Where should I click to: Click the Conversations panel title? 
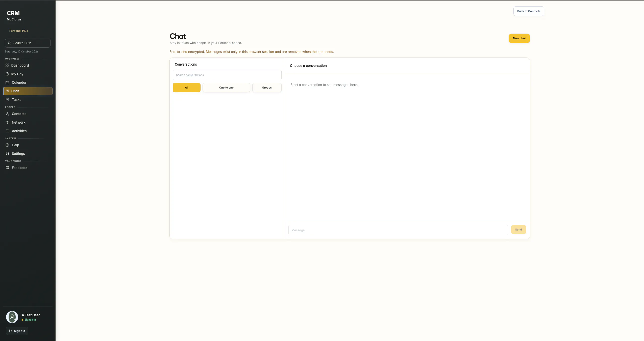tap(186, 64)
